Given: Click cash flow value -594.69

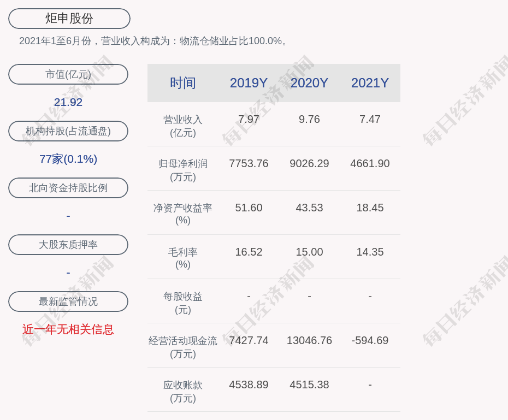Looking at the screenshot, I should (370, 340).
